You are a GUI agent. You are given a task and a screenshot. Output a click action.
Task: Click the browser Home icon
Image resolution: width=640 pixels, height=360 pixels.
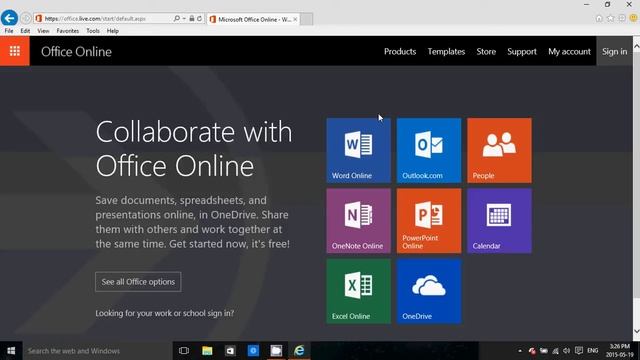(599, 18)
